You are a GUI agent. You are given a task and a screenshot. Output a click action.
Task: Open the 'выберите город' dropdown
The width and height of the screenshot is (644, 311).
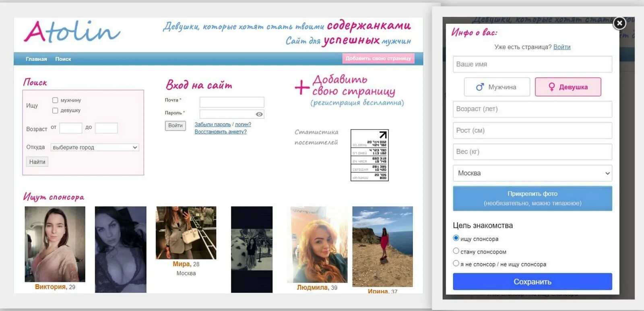(95, 147)
